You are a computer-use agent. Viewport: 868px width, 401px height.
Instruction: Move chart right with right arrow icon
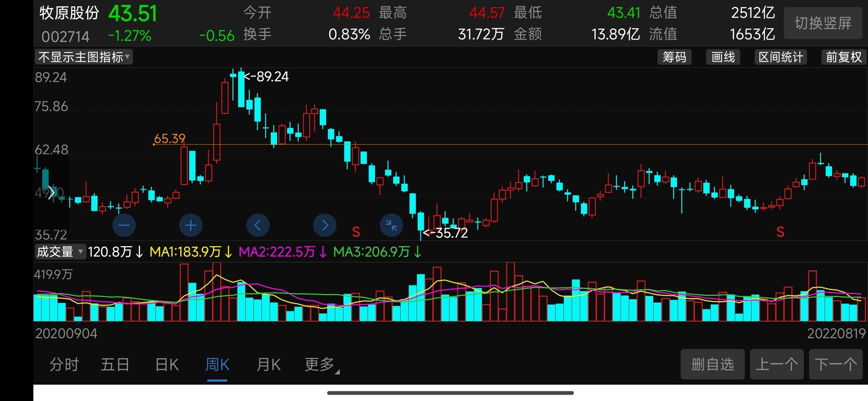click(x=325, y=225)
